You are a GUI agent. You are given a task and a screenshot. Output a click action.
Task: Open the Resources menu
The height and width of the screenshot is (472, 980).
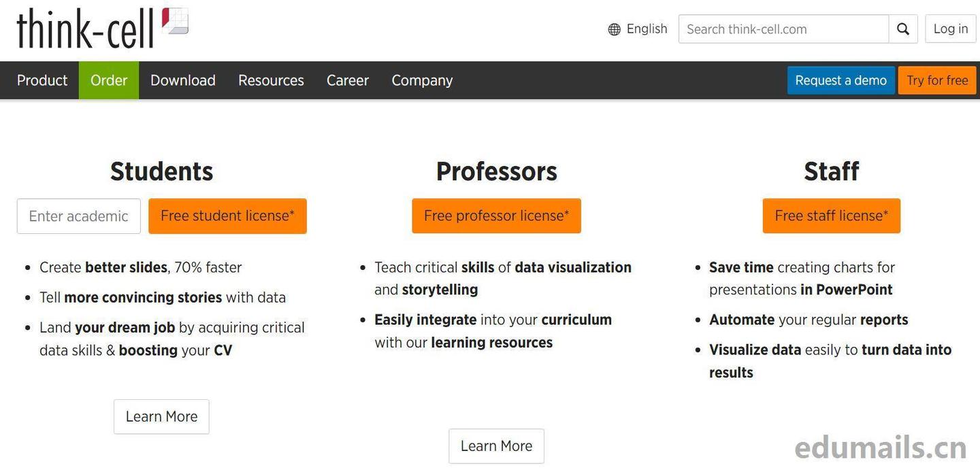pos(271,80)
